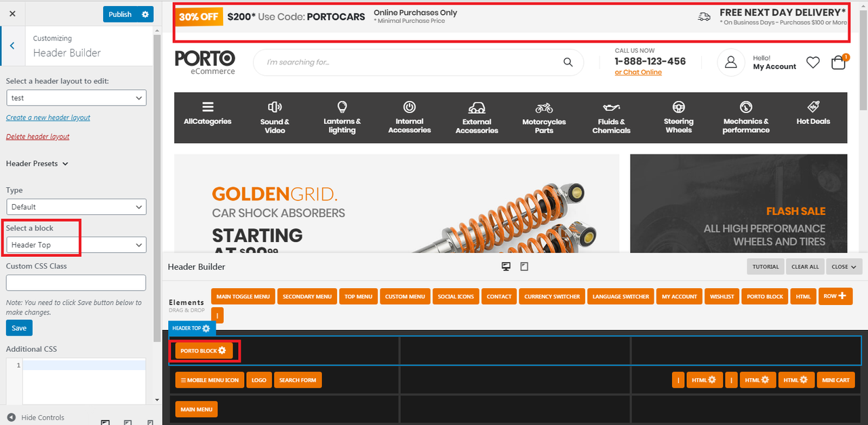Click the wishlist heart icon
This screenshot has height=425, width=868.
click(x=813, y=62)
